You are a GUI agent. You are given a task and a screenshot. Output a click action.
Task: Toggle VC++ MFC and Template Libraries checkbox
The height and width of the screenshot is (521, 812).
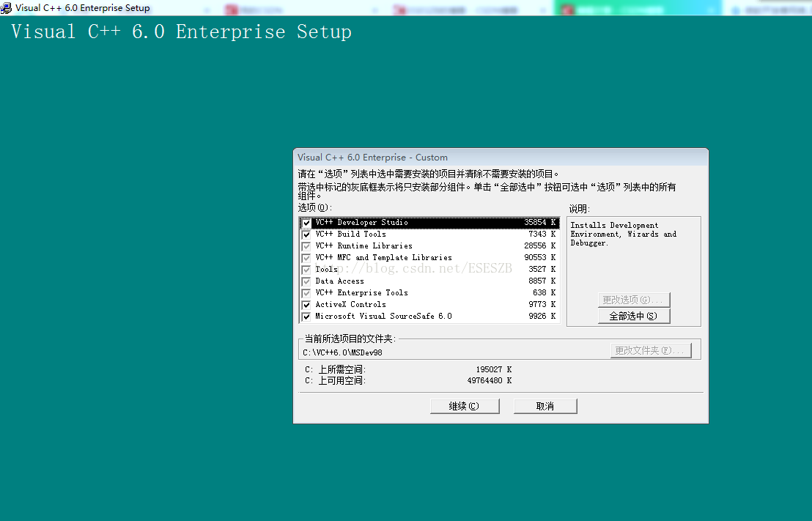point(306,258)
